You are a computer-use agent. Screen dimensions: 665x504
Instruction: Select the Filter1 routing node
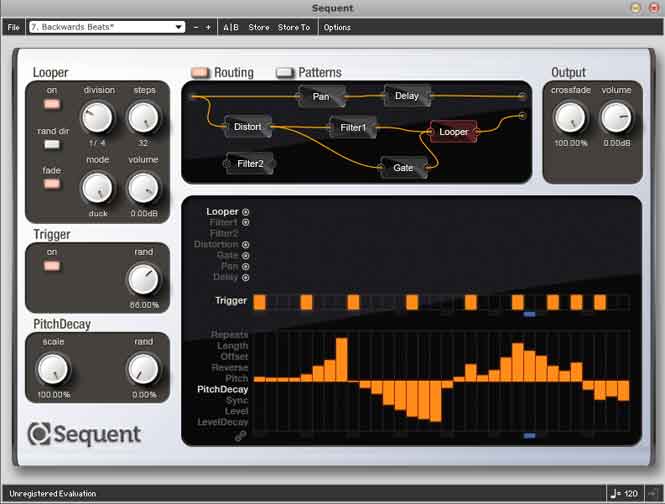pos(353,127)
